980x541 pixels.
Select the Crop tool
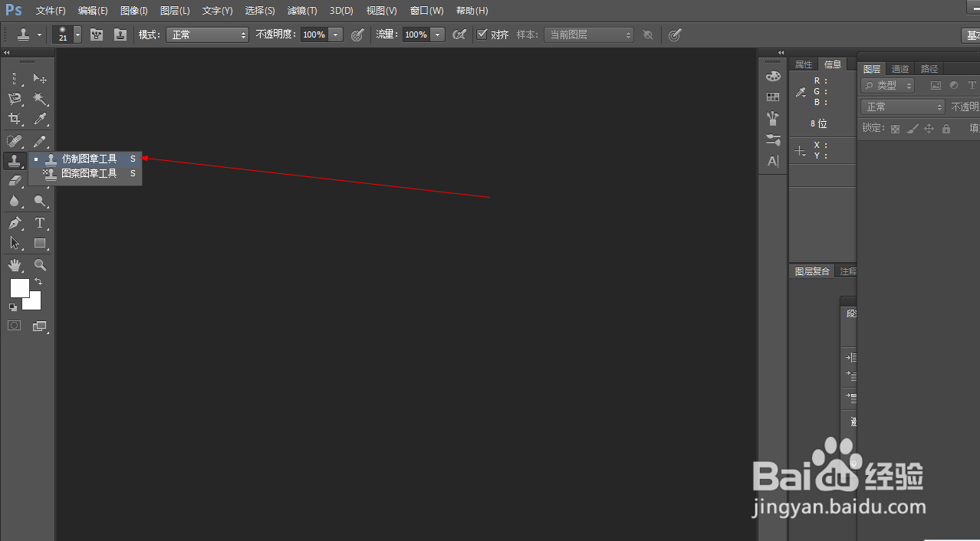click(x=15, y=119)
